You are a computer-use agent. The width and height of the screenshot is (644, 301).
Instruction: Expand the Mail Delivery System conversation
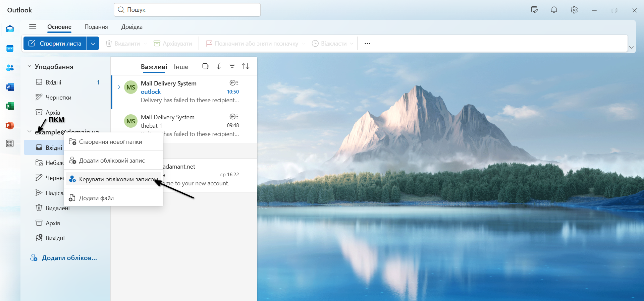[119, 87]
